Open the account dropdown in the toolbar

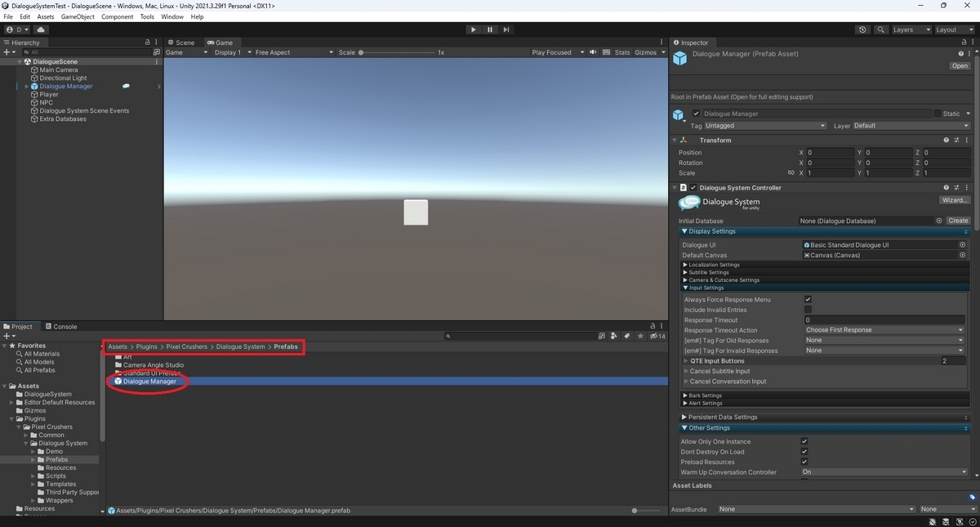[x=17, y=29]
